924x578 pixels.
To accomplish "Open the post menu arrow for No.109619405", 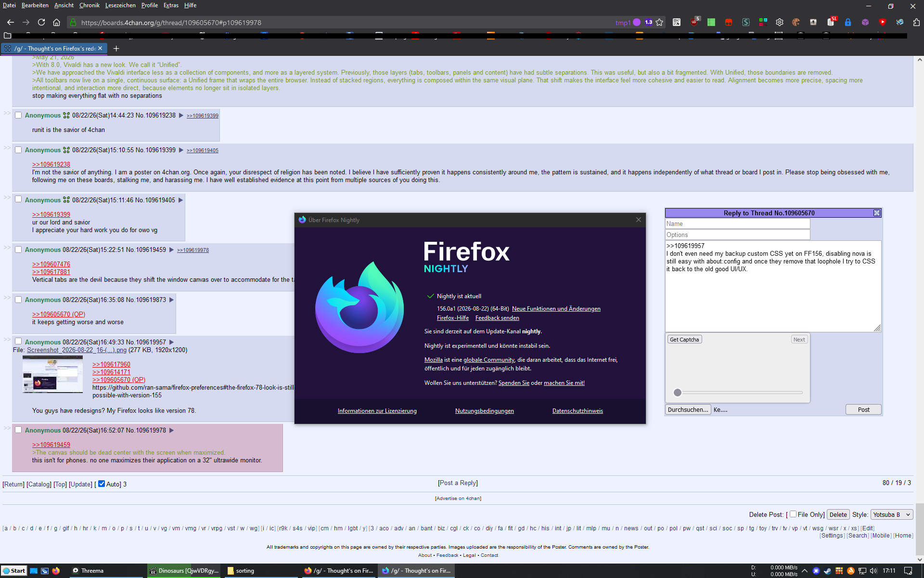I will (x=180, y=200).
